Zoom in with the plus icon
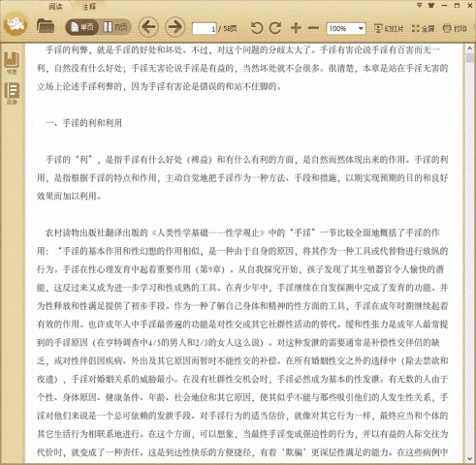Image resolution: width=476 pixels, height=465 pixels. [x=296, y=28]
